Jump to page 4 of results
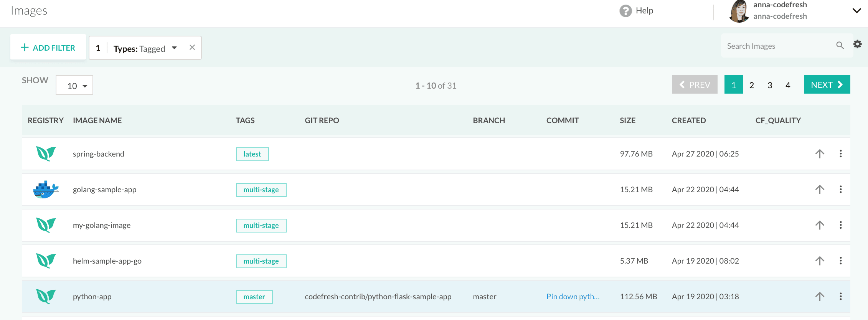Screen dimensions: 868x320 (x=787, y=85)
